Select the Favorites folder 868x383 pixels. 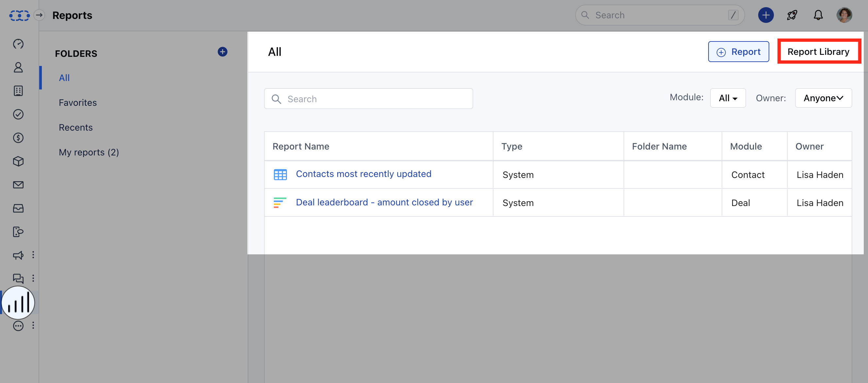pyautogui.click(x=78, y=103)
